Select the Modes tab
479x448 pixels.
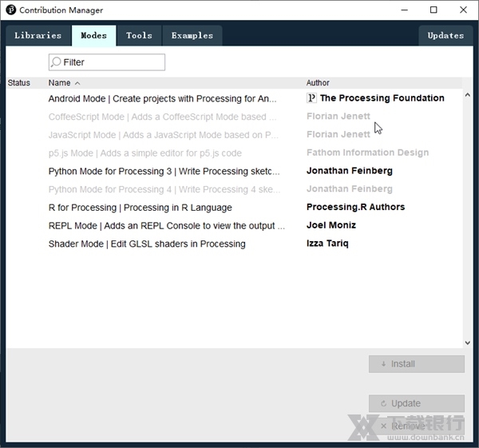point(93,36)
